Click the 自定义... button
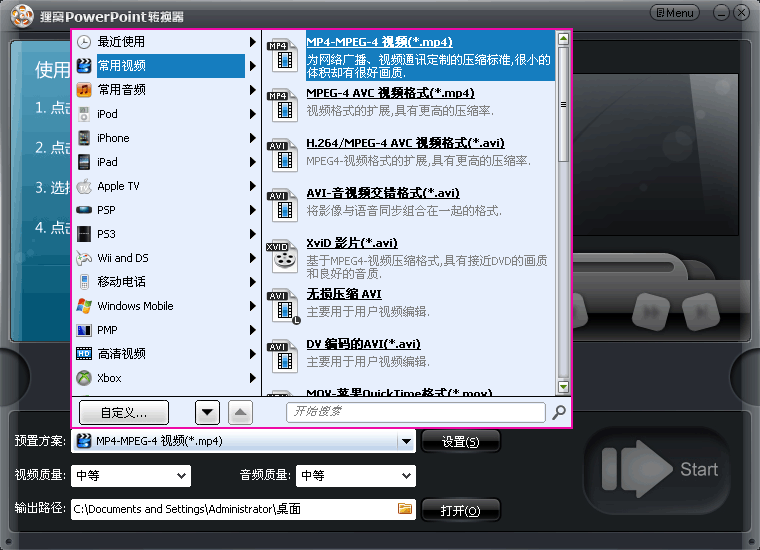Screen dimensions: 760x550 [124, 412]
